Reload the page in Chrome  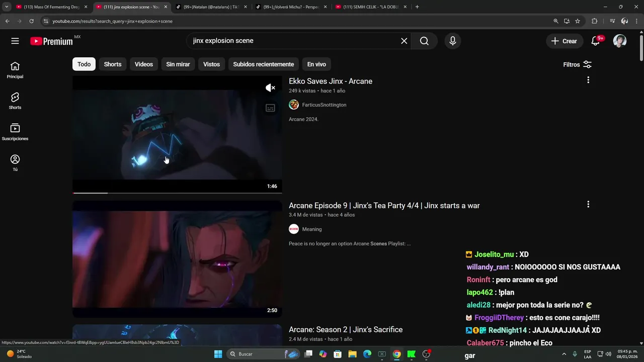[31, 21]
